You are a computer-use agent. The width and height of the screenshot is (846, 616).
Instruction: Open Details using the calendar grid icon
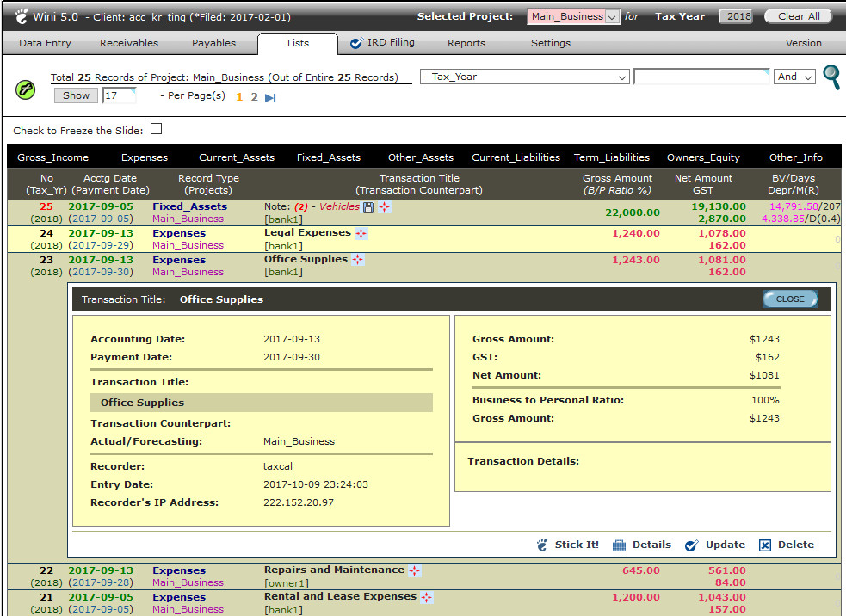tap(619, 545)
